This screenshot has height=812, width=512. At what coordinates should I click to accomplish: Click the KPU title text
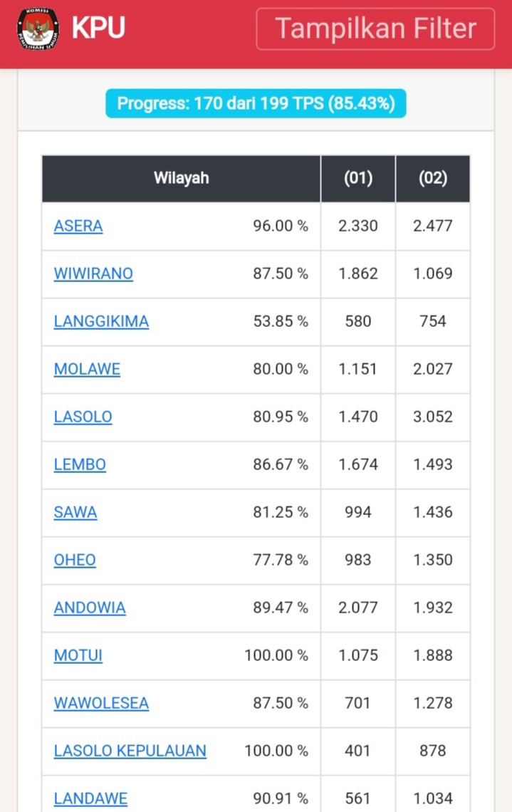click(x=98, y=28)
